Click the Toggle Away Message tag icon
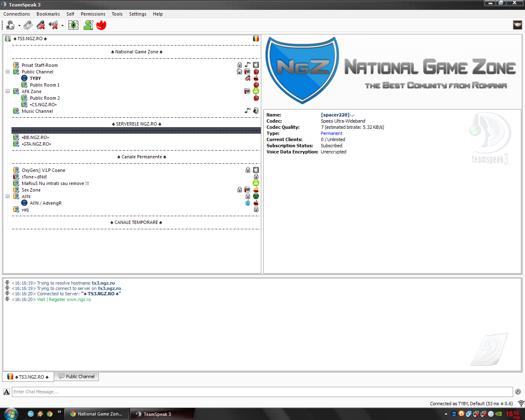 pyautogui.click(x=28, y=25)
